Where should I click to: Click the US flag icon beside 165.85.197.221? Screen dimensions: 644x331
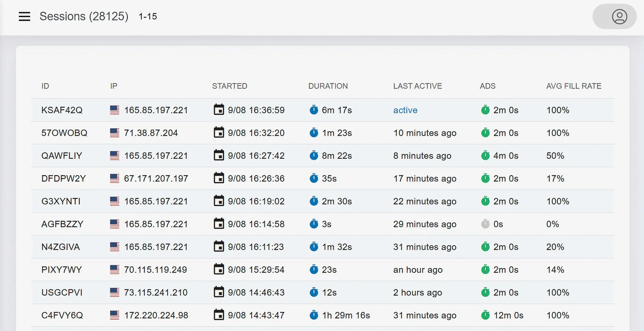114,110
